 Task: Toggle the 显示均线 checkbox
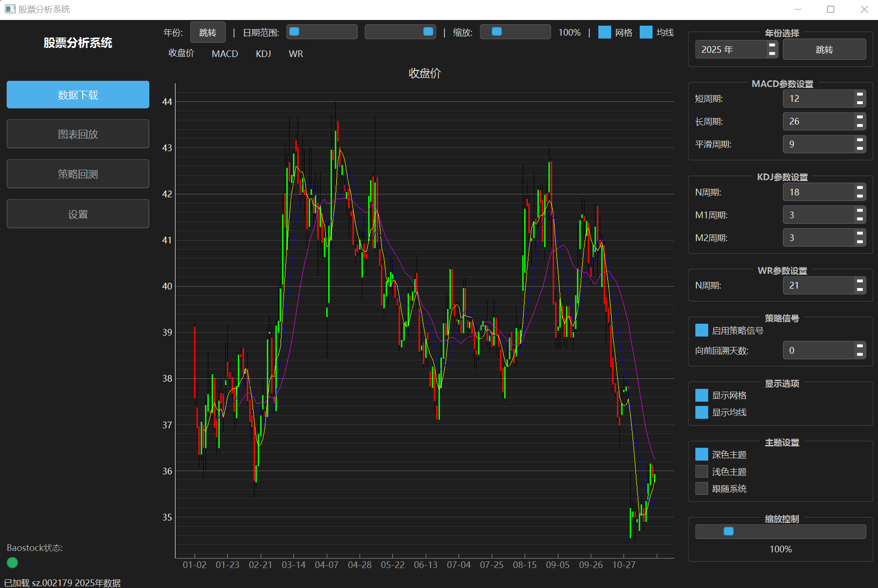pos(702,412)
